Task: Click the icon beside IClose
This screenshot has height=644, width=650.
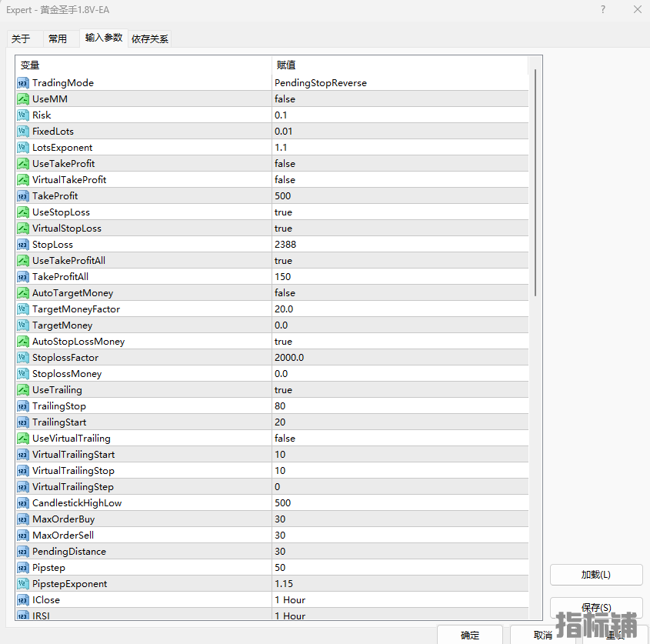Action: [23, 600]
